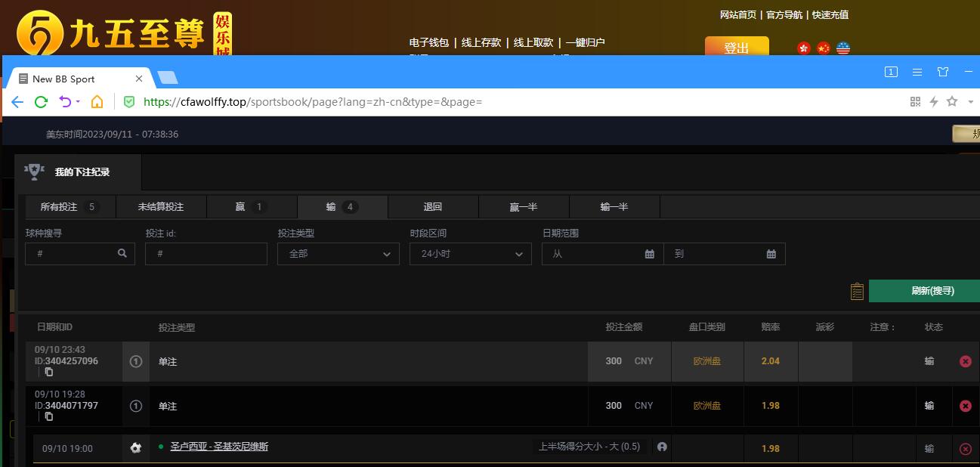Screen dimensions: 980x467
Task: Open the 圣卢西亚 - 圣基茨尼维斯 match link
Action: [x=219, y=447]
